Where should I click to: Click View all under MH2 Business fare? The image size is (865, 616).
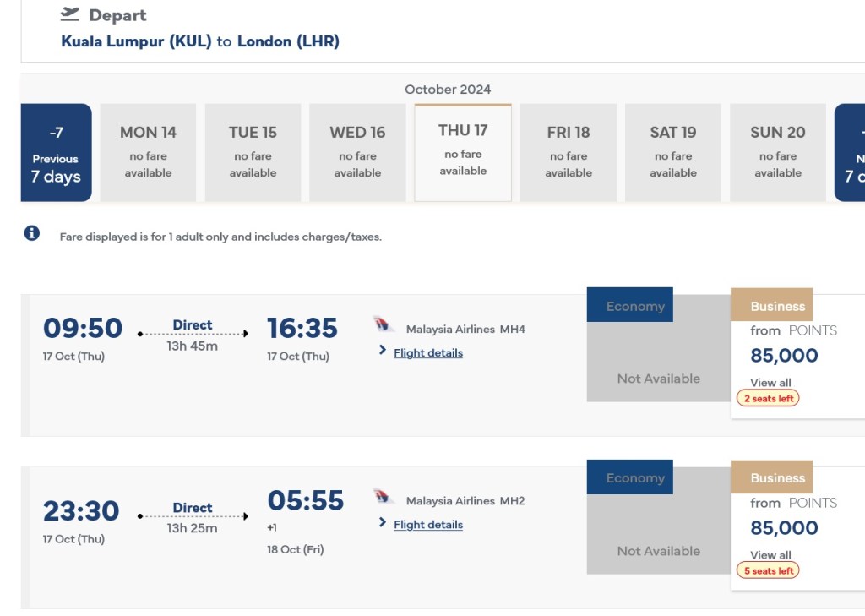770,555
